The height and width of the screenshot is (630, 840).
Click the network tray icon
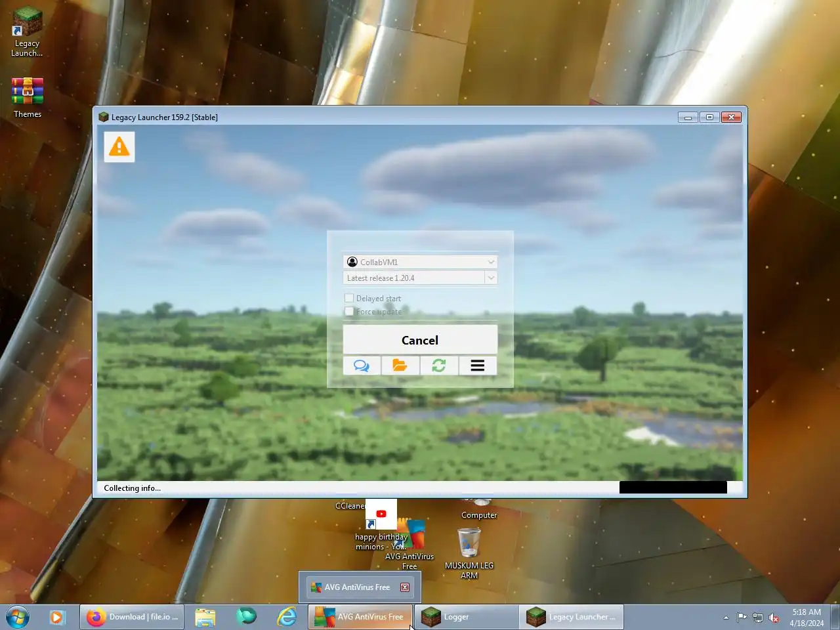758,618
